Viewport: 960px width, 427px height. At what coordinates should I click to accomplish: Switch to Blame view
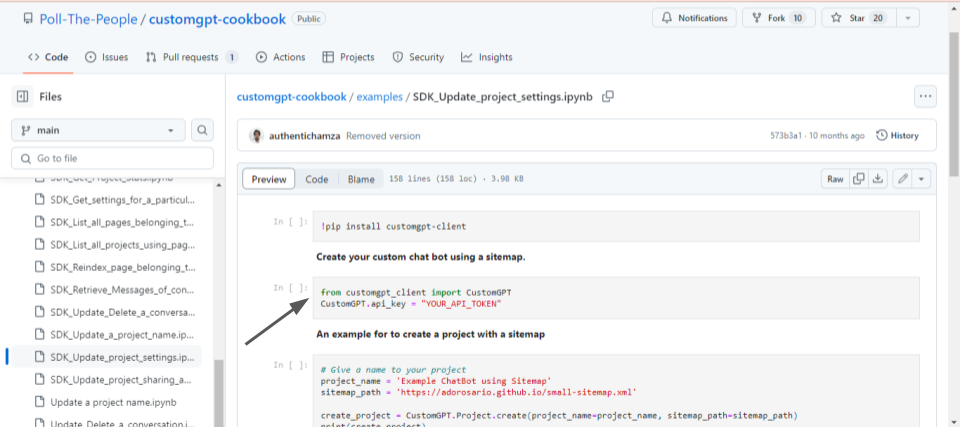click(361, 179)
